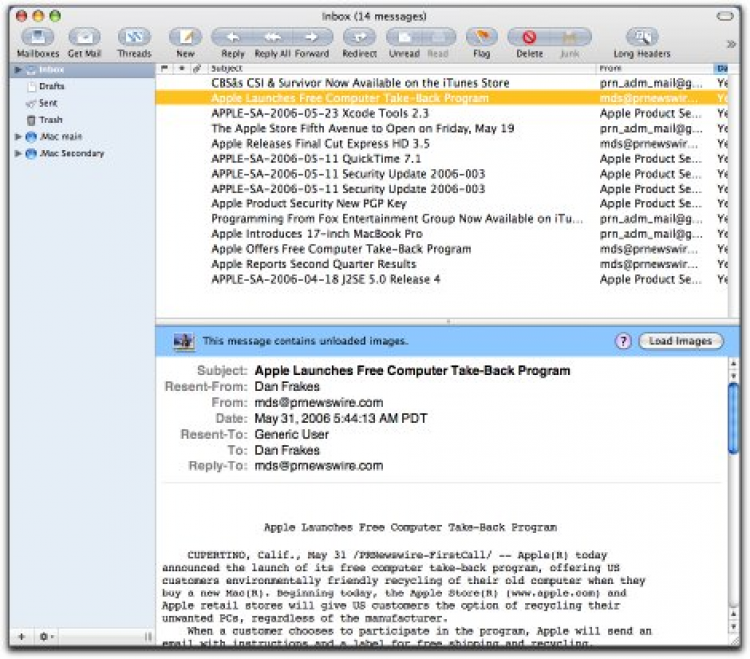
Task: Open the gear action menu
Action: coord(46,637)
